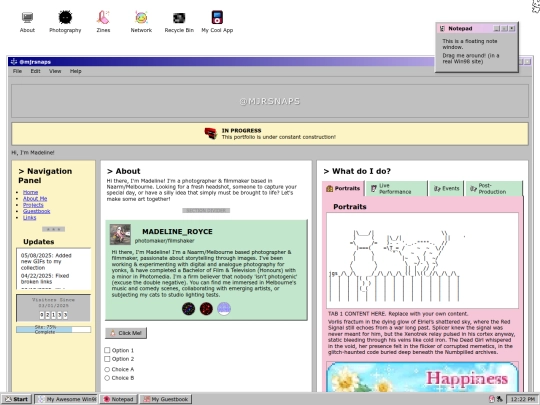Image resolution: width=540 pixels, height=405 pixels.
Task: Click the taskbar clock showing 12:22 PM
Action: 523,399
